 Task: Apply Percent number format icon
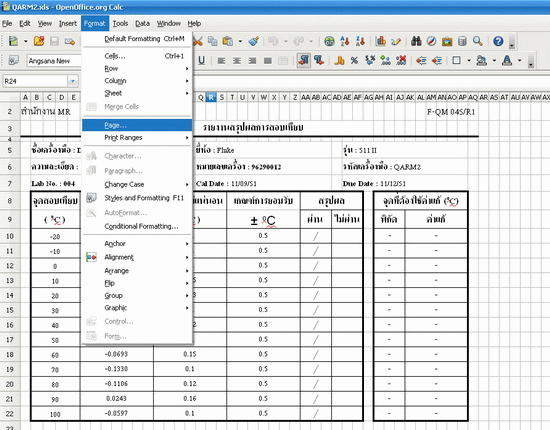coord(355,61)
